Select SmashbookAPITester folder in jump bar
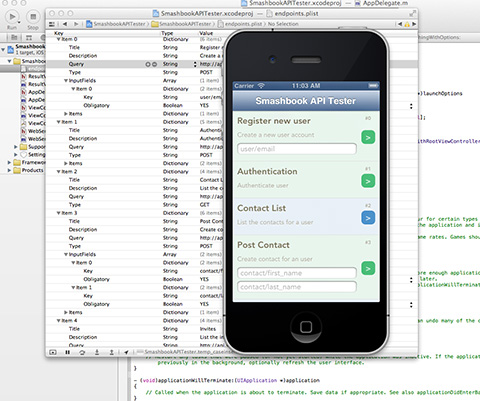The height and width of the screenshot is (401, 480). [182, 24]
